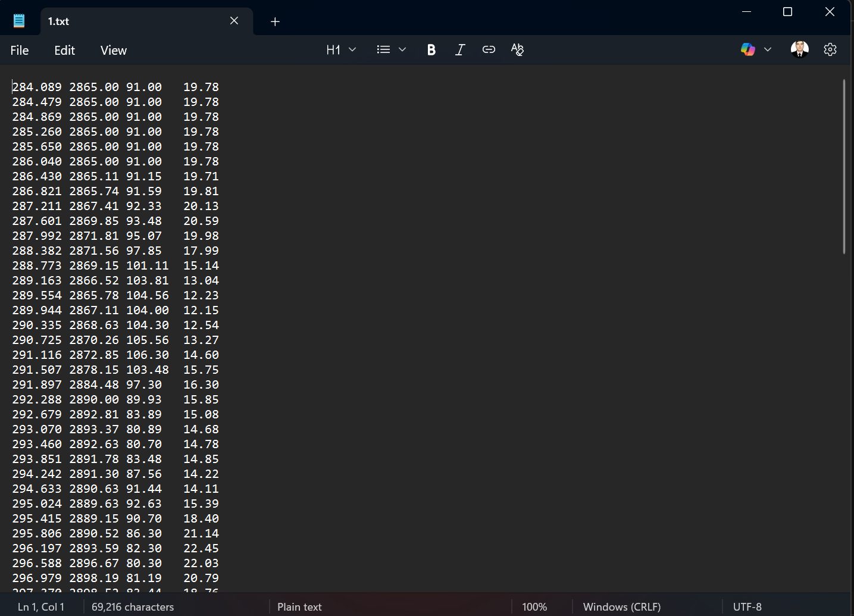Open the user account profile picture
854x616 pixels.
(x=799, y=49)
